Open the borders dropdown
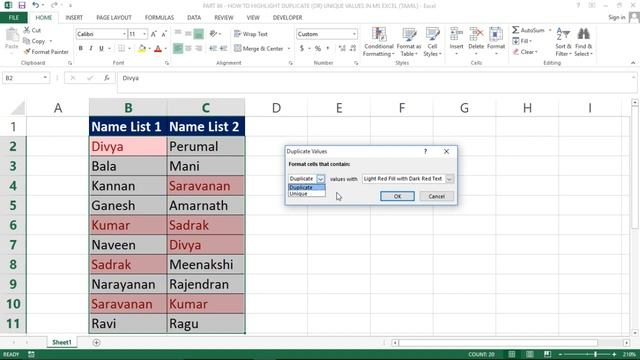This screenshot has height=360, width=640. (129, 49)
